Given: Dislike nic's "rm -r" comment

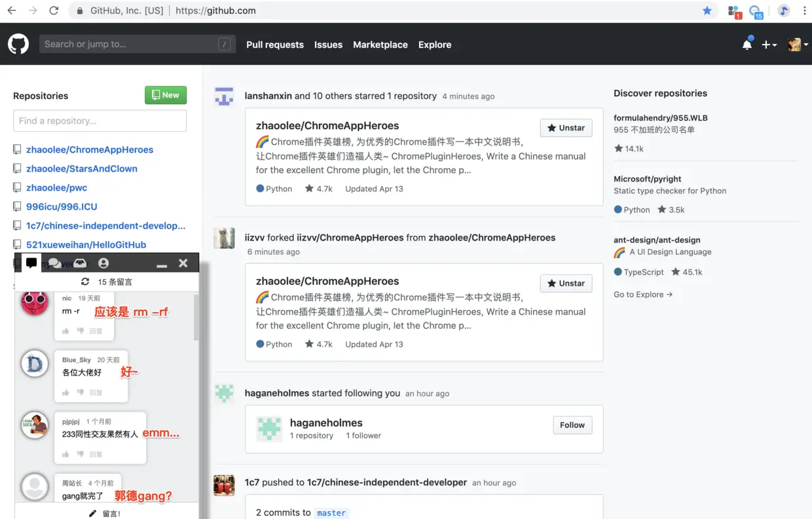Looking at the screenshot, I should pos(81,331).
